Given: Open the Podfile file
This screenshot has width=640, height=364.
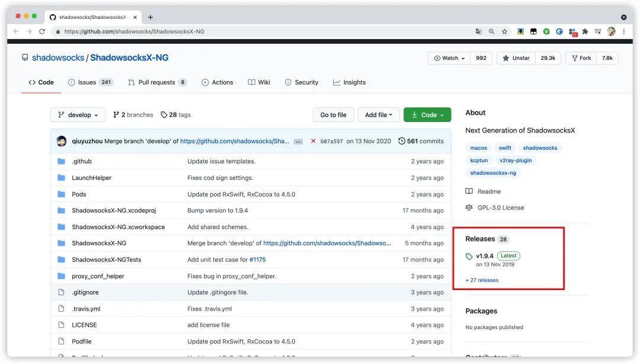Looking at the screenshot, I should 82,342.
